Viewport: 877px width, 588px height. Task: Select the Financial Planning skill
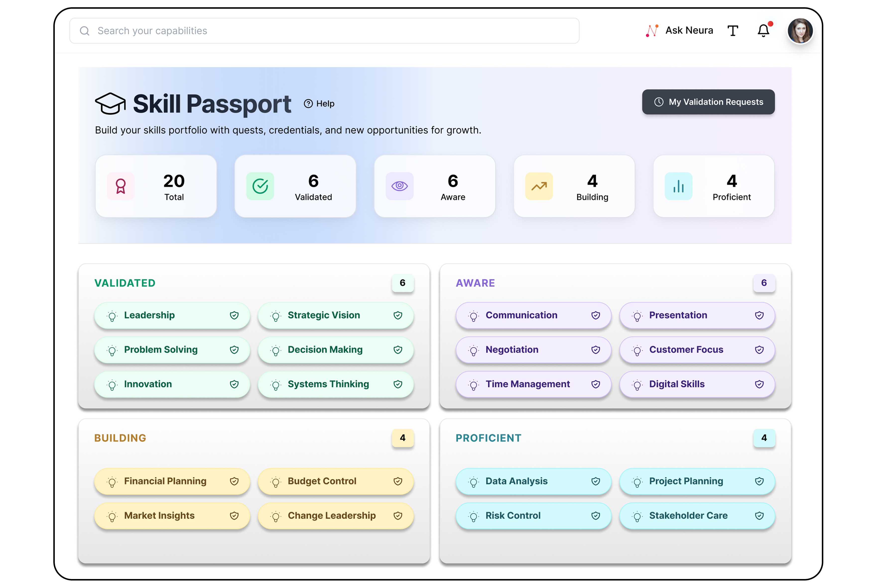[172, 481]
